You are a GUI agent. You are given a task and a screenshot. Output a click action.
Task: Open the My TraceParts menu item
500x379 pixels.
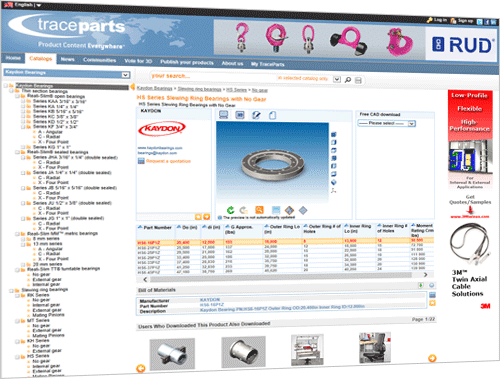tap(268, 64)
